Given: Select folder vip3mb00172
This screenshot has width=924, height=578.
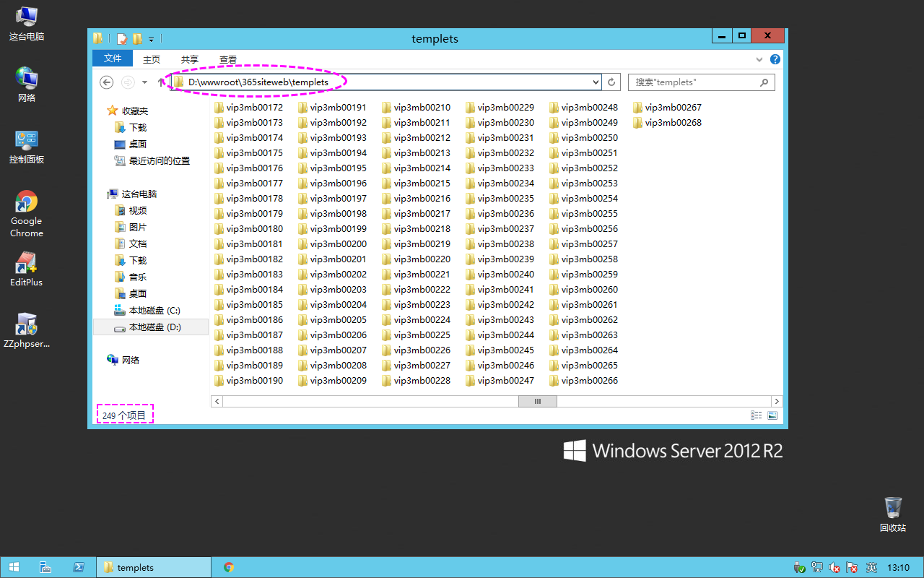Looking at the screenshot, I should click(x=248, y=107).
